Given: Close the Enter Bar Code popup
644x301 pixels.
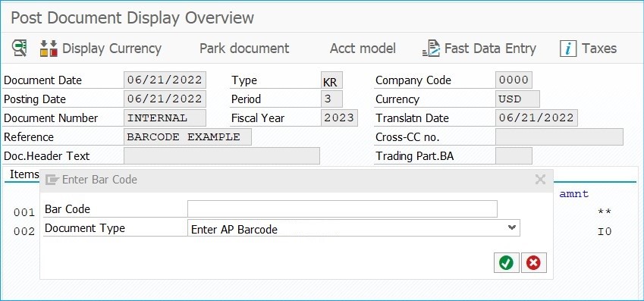Looking at the screenshot, I should (x=541, y=179).
